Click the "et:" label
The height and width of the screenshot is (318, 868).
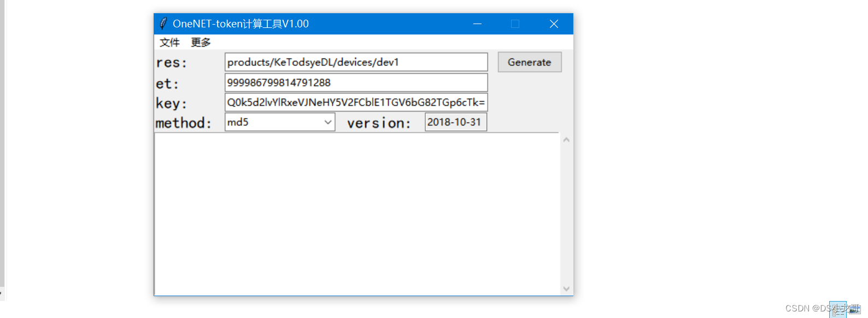(167, 84)
